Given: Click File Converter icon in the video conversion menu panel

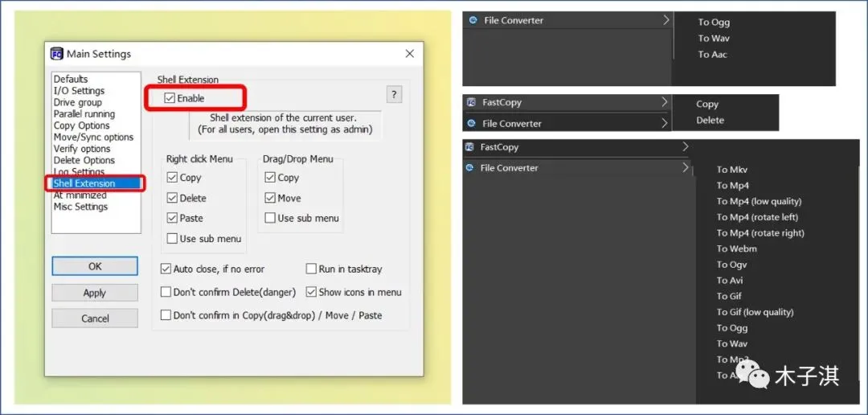Looking at the screenshot, I should tap(470, 168).
